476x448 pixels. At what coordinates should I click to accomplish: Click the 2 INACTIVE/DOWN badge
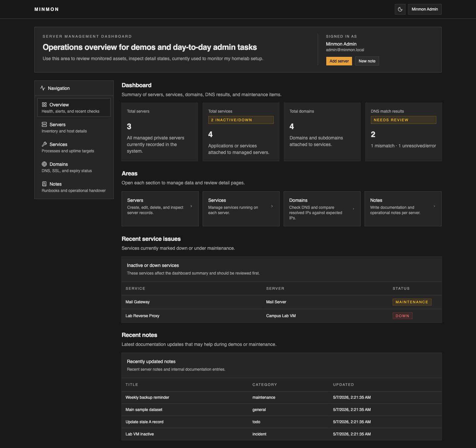(x=241, y=120)
